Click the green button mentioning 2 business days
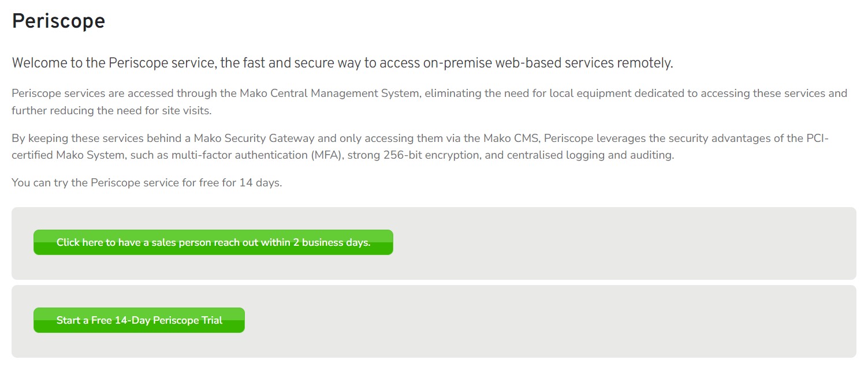This screenshot has width=868, height=371. [x=213, y=242]
